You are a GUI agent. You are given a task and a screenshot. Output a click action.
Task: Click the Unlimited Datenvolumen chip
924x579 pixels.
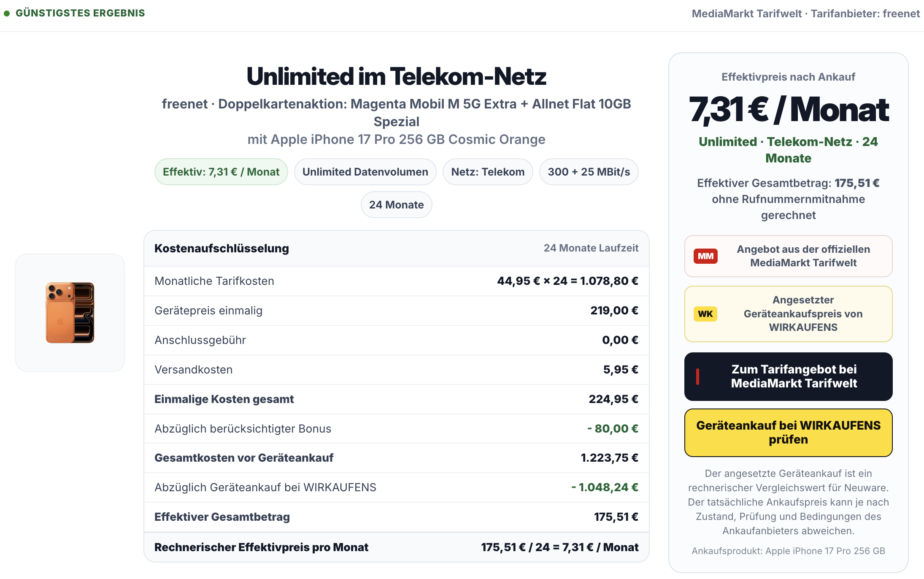click(x=365, y=172)
